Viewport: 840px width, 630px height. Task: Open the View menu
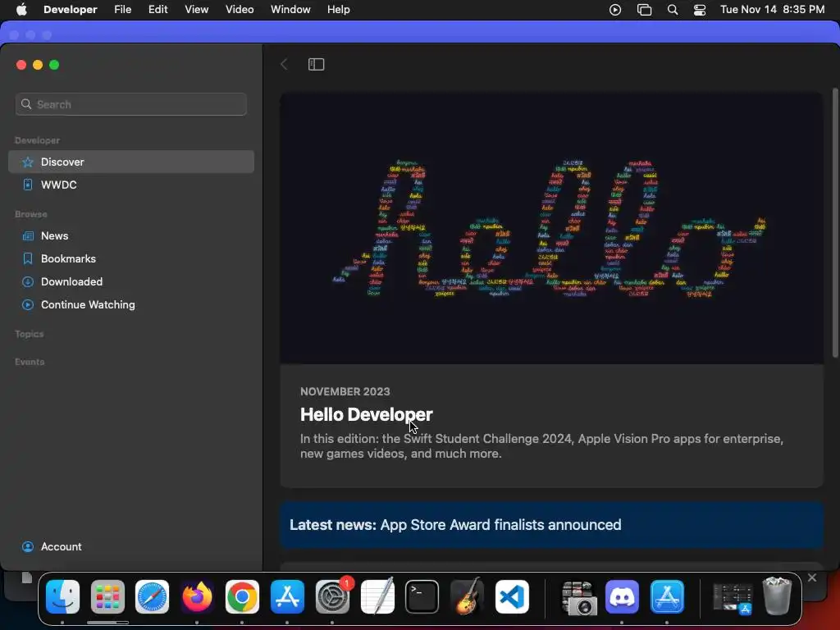[197, 10]
